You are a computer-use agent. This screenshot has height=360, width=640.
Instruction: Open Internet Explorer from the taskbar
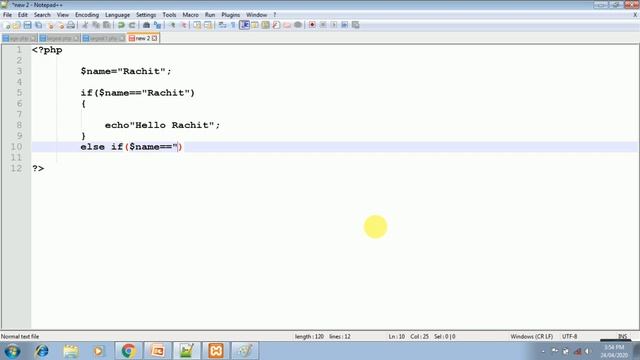pos(42,351)
